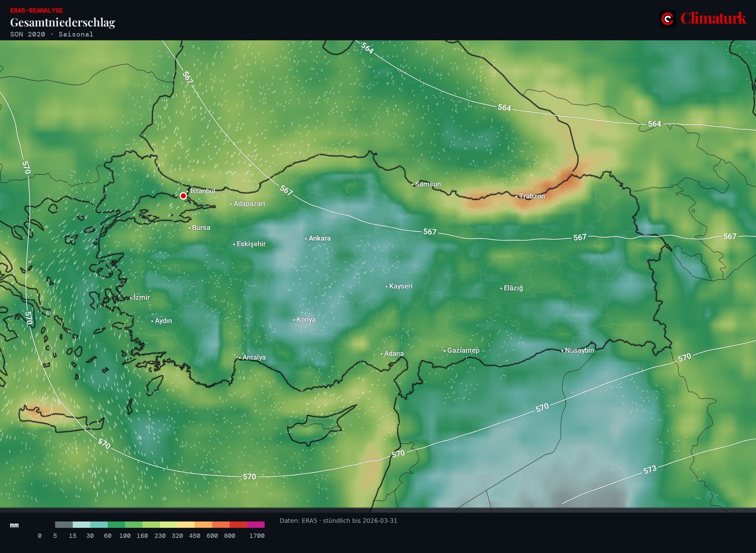The width and height of the screenshot is (756, 553).
Task: Click the Climaturk brand name
Action: (x=713, y=18)
